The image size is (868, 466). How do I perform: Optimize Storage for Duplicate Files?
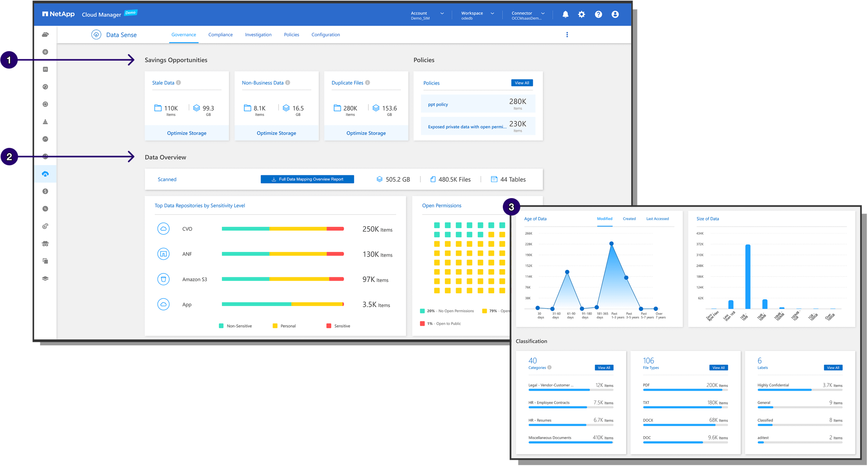(366, 133)
